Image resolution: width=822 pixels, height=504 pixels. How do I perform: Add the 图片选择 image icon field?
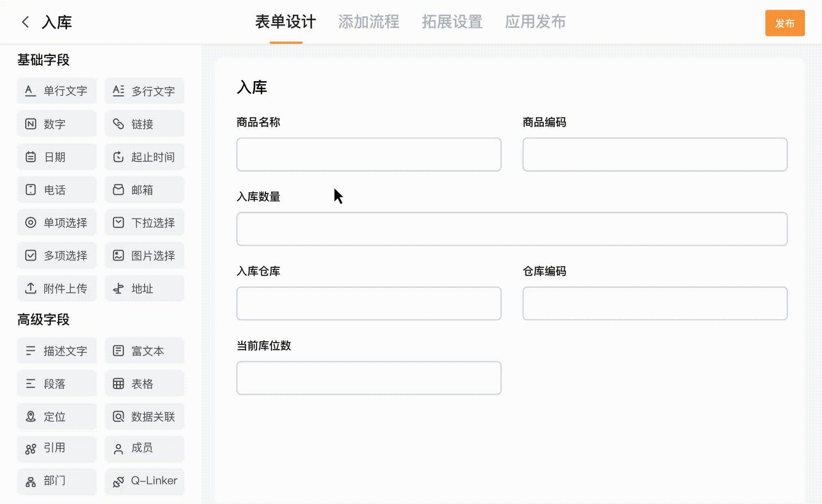[118, 255]
